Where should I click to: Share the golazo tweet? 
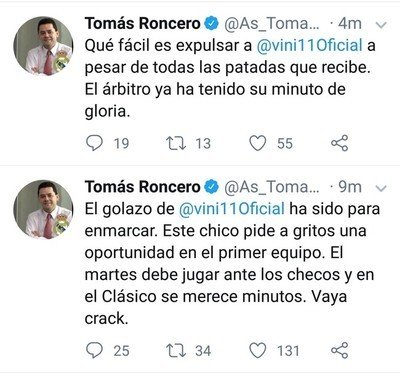pyautogui.click(x=340, y=350)
